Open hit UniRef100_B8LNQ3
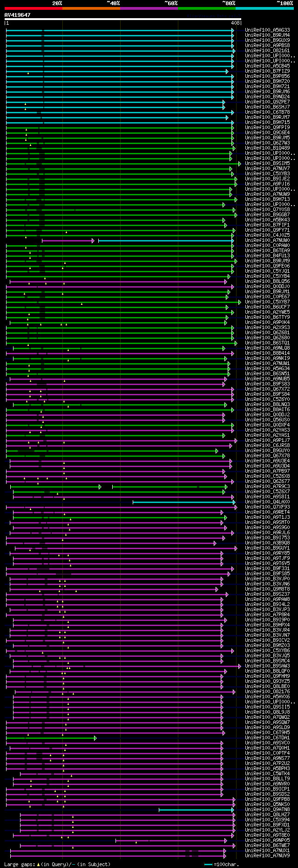298x868 pixels. (x=267, y=405)
